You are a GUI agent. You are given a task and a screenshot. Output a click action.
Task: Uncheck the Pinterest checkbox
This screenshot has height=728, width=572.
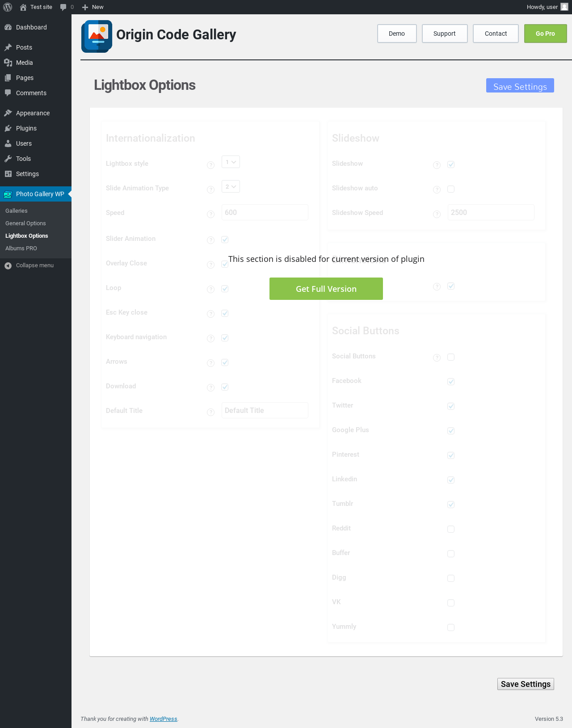point(451,455)
